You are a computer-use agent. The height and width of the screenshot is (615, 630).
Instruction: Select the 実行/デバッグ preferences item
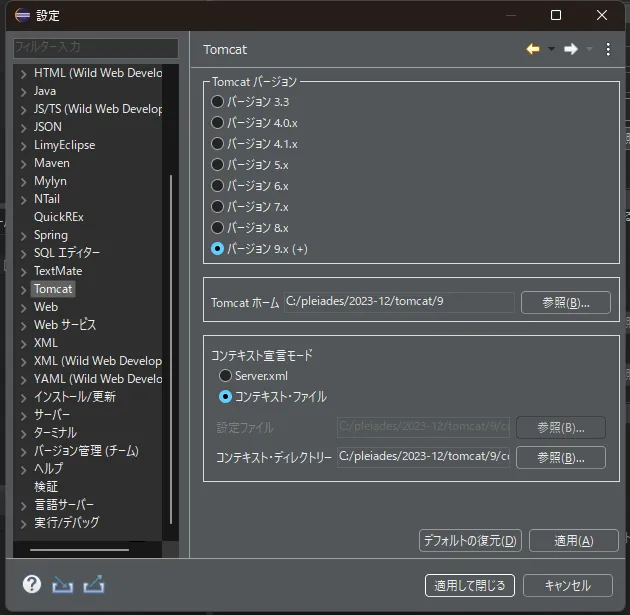coord(66,523)
